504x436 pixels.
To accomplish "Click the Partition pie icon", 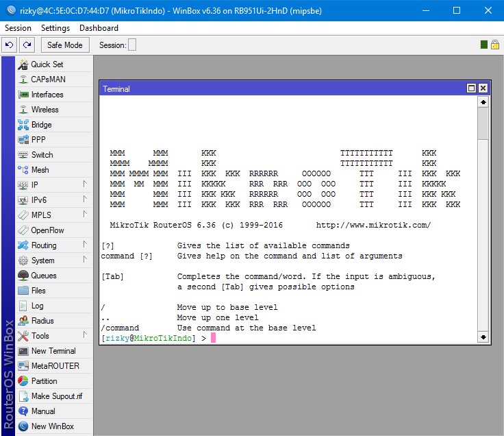I will pos(23,381).
